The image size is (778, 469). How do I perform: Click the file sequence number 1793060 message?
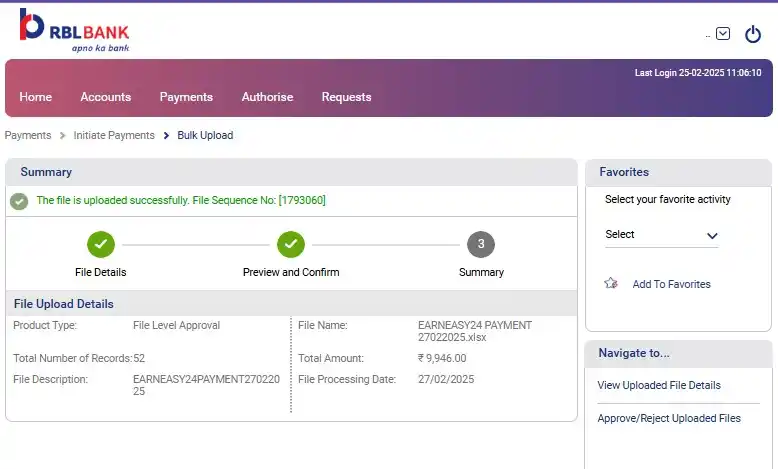[181, 200]
